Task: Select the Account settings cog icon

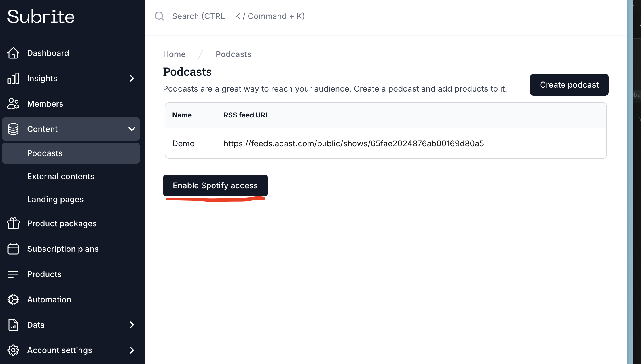Action: point(13,350)
